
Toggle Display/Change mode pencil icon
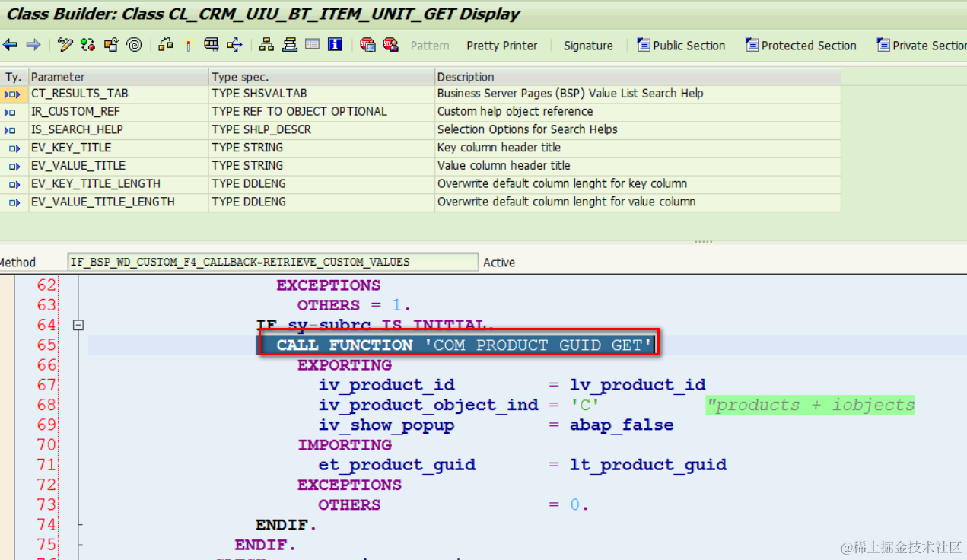pos(65,45)
